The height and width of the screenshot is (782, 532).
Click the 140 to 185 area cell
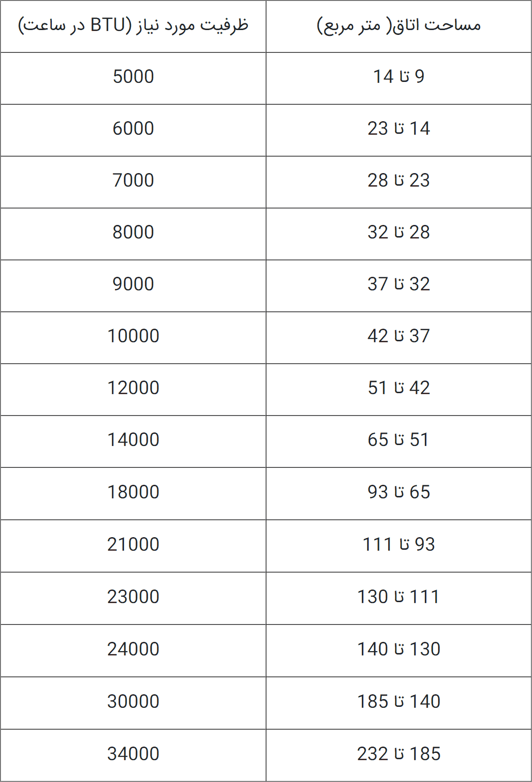pyautogui.click(x=399, y=702)
